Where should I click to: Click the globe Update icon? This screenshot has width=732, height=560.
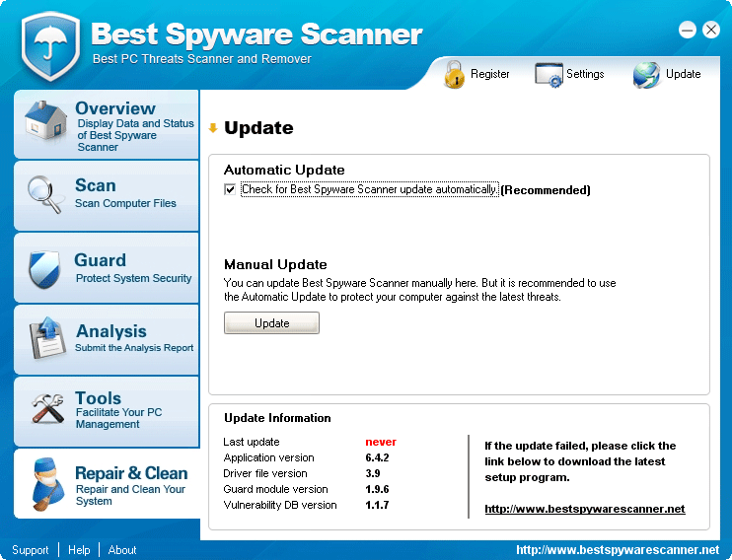pyautogui.click(x=646, y=75)
